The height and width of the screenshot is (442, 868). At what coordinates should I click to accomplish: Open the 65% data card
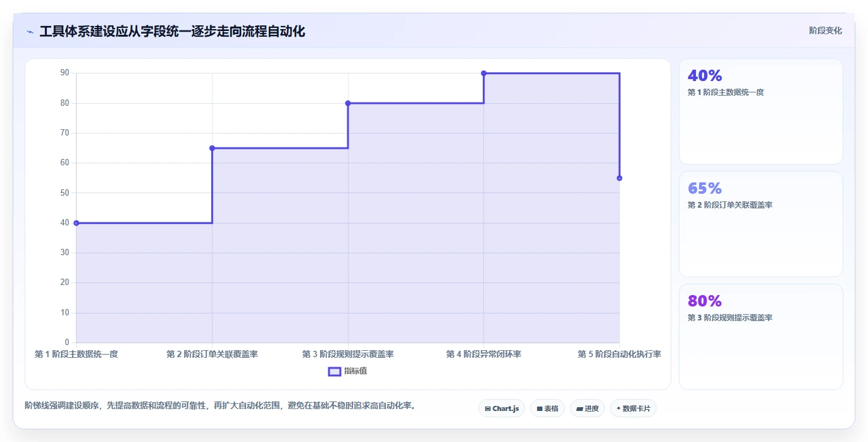tap(761, 224)
